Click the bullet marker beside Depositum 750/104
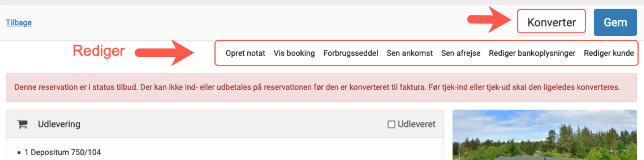Image resolution: width=644 pixels, height=160 pixels. coord(19,152)
